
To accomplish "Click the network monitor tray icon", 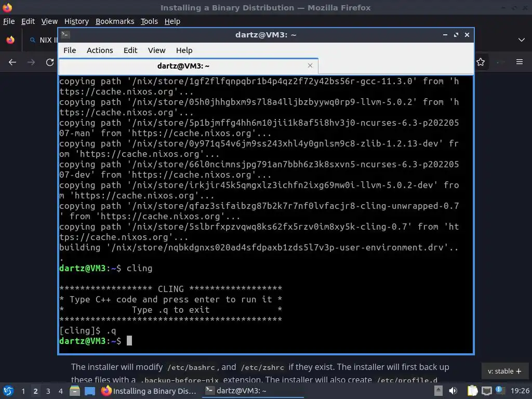I will (486, 391).
